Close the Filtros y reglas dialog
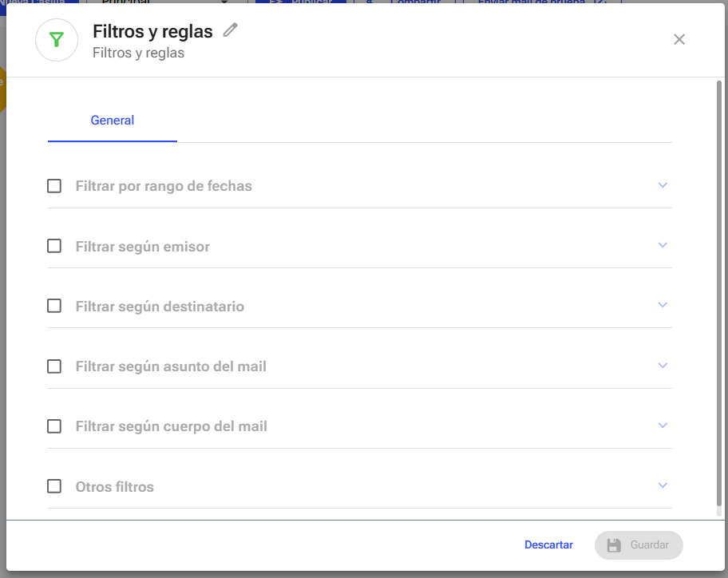This screenshot has height=578, width=728. [x=679, y=39]
